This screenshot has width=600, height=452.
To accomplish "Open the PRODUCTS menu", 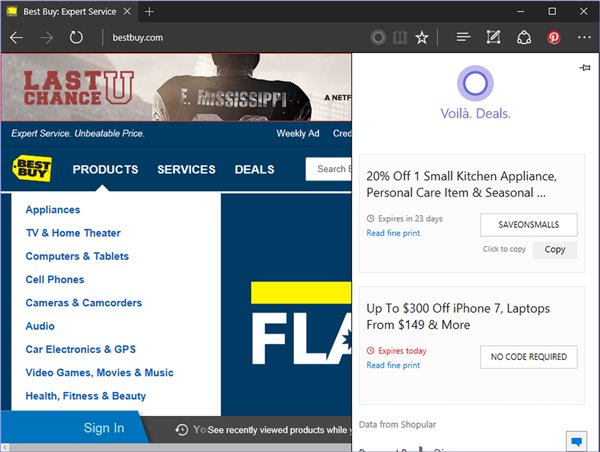I will 105,169.
